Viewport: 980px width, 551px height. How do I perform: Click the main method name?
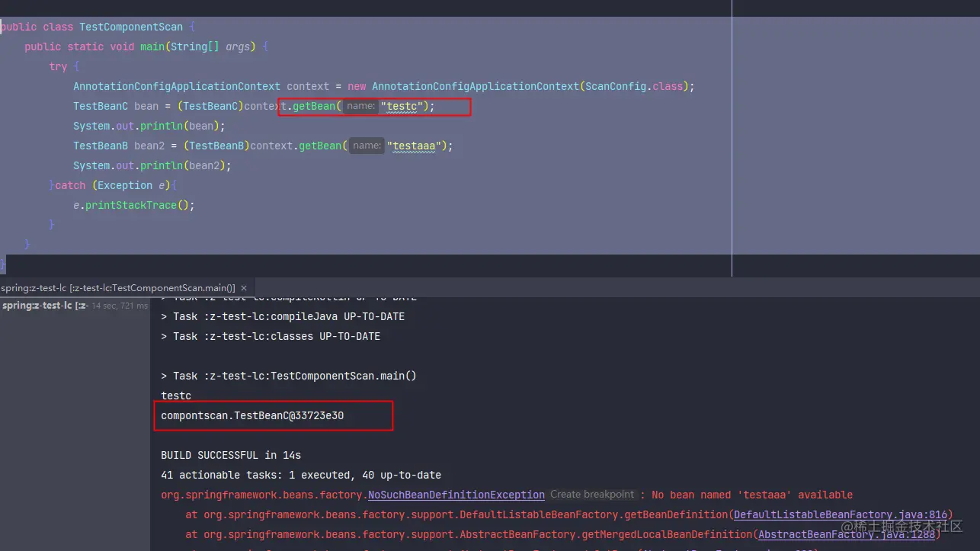[x=152, y=46]
